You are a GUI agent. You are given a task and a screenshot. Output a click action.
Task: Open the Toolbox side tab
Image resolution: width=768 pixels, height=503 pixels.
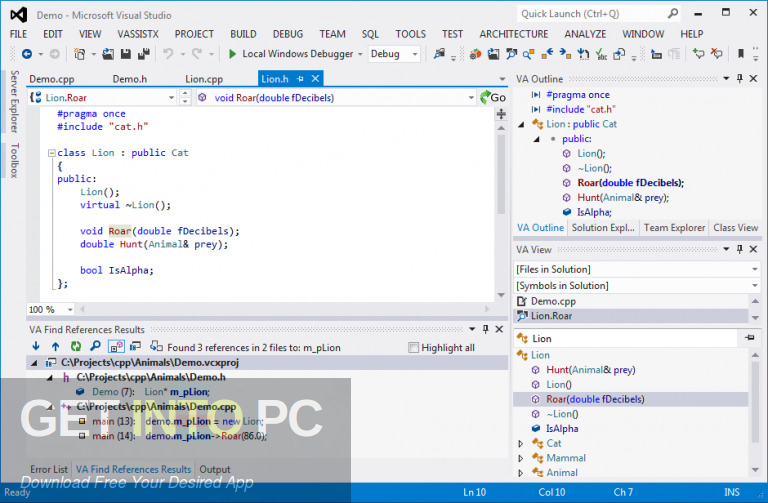14,160
